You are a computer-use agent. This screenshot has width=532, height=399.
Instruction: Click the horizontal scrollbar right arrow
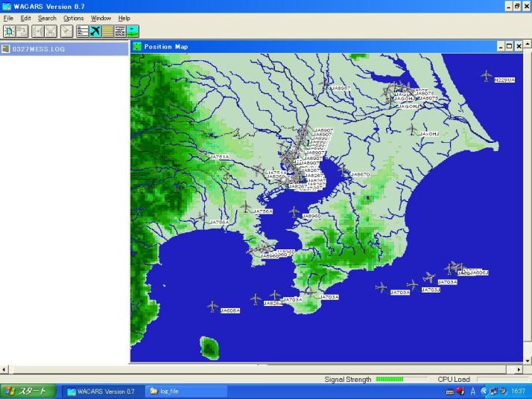pyautogui.click(x=519, y=369)
